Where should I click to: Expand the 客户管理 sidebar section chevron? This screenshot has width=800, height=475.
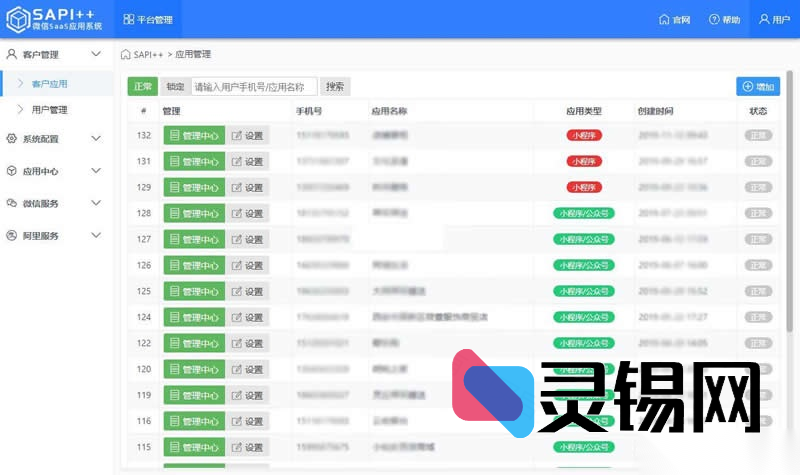[96, 54]
